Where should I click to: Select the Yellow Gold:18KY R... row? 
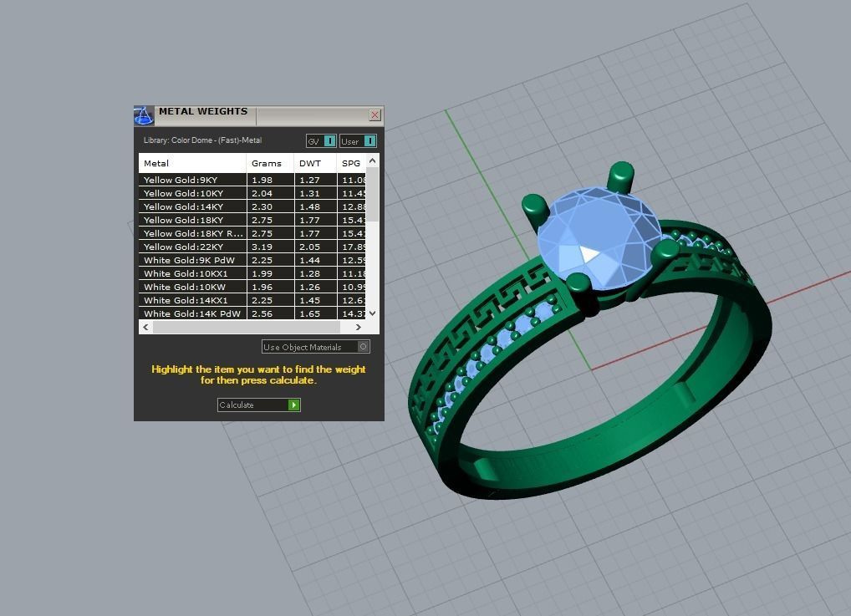pos(252,233)
